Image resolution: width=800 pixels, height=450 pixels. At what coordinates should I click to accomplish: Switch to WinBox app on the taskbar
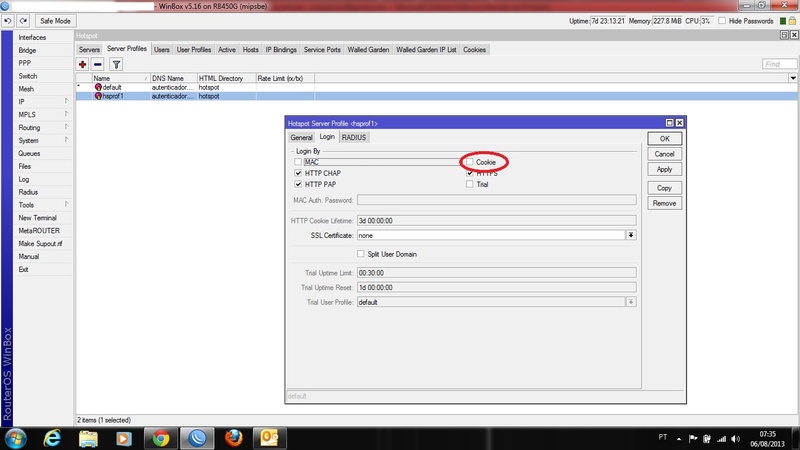[197, 438]
